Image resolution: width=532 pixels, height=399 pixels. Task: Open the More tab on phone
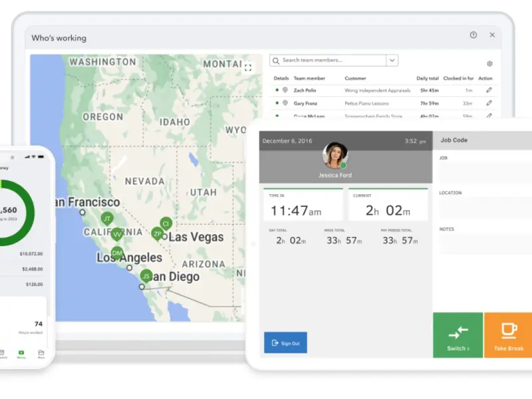(41, 353)
